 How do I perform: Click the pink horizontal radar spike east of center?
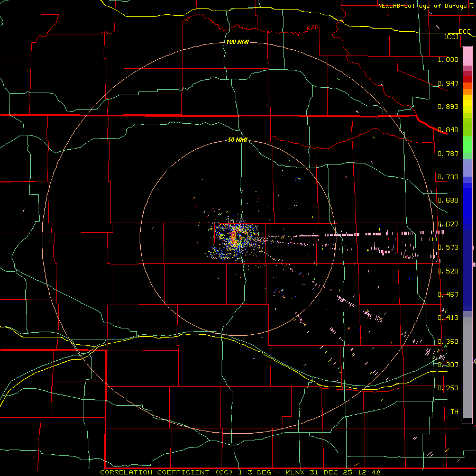coord(354,234)
